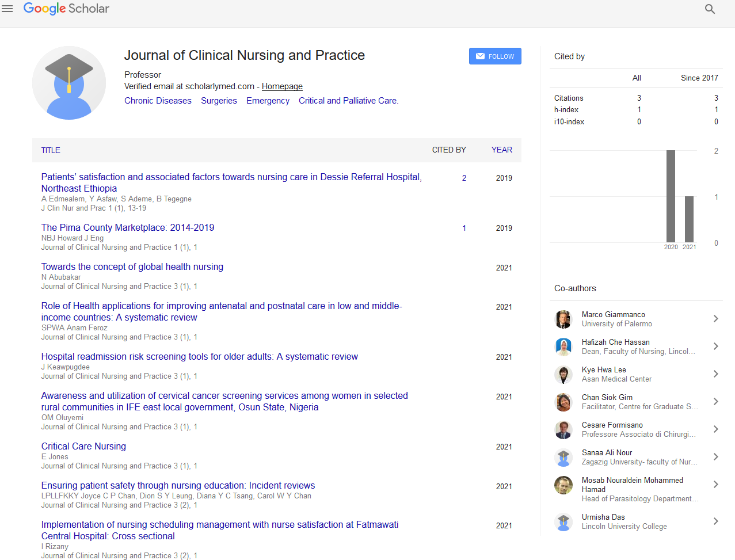Click Kye Hwa Lee's profile photo
735x560 pixels.
[563, 374]
